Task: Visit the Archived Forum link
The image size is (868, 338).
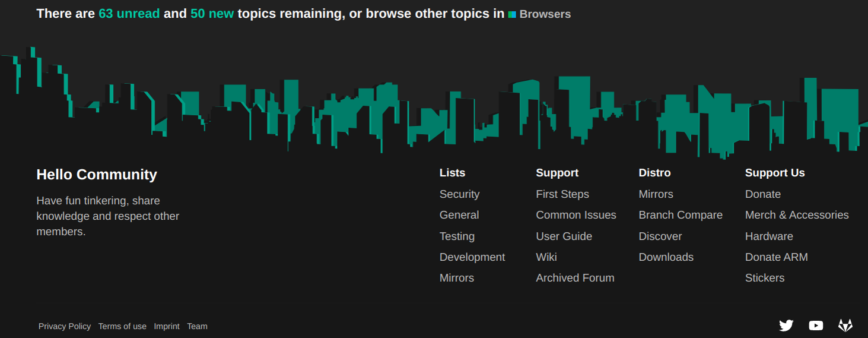Action: coord(575,278)
